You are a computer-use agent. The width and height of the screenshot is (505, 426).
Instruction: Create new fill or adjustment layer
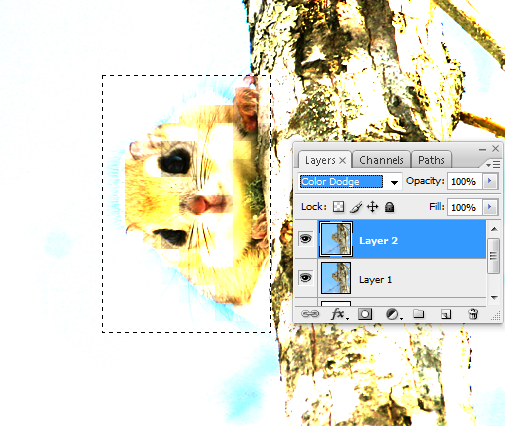(393, 314)
